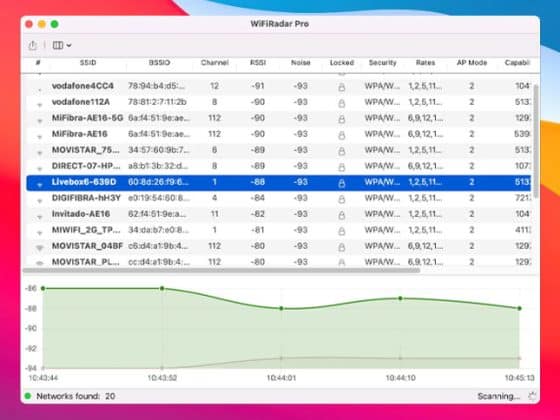This screenshot has width=560, height=420.
Task: Sort networks by RSSI column header
Action: pos(258,63)
